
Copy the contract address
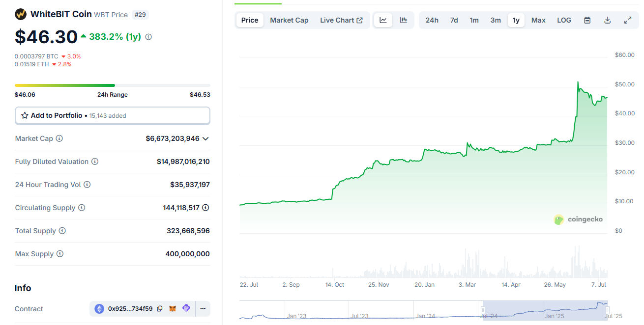tap(160, 309)
